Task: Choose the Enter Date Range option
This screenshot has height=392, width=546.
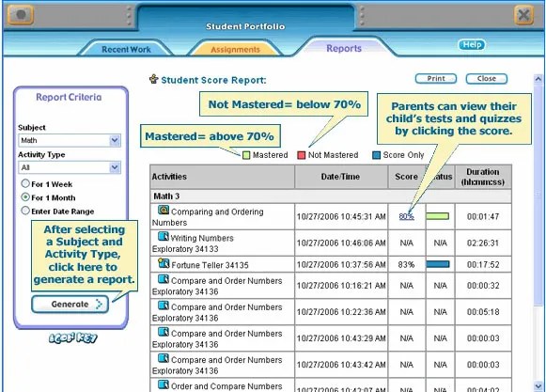Action: coord(25,211)
